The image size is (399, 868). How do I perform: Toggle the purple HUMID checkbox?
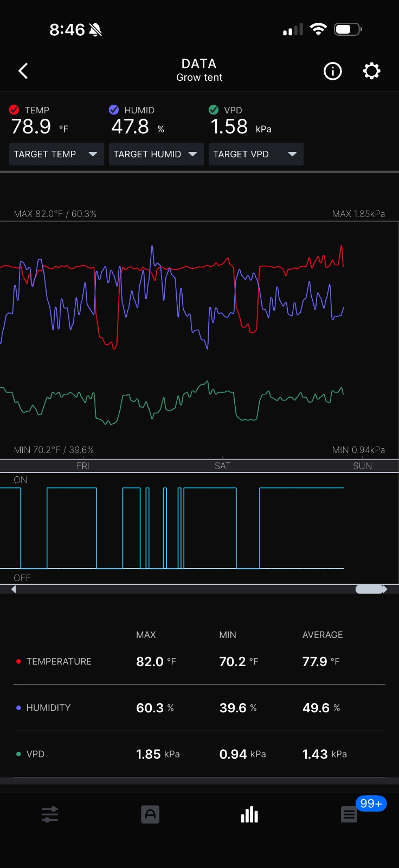coord(114,110)
